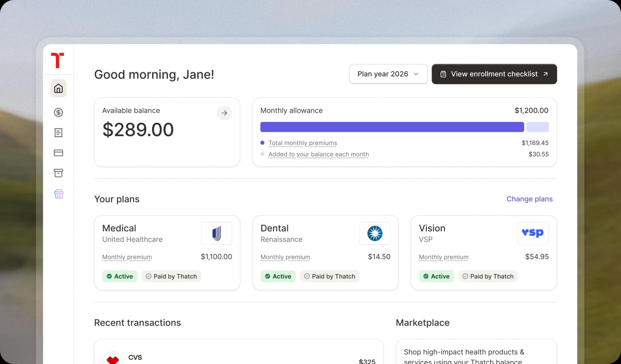Click the light purple legend dot
The image size is (621, 364).
262,154
